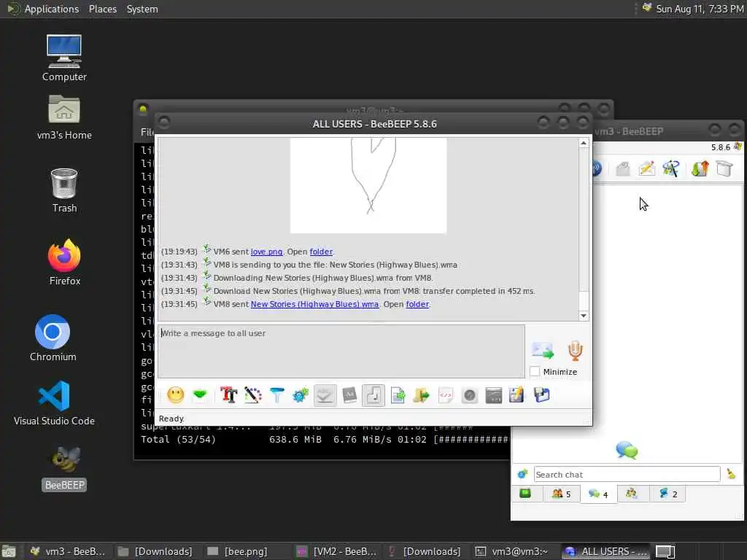Save the chat with floppy disk icon

coord(542,395)
